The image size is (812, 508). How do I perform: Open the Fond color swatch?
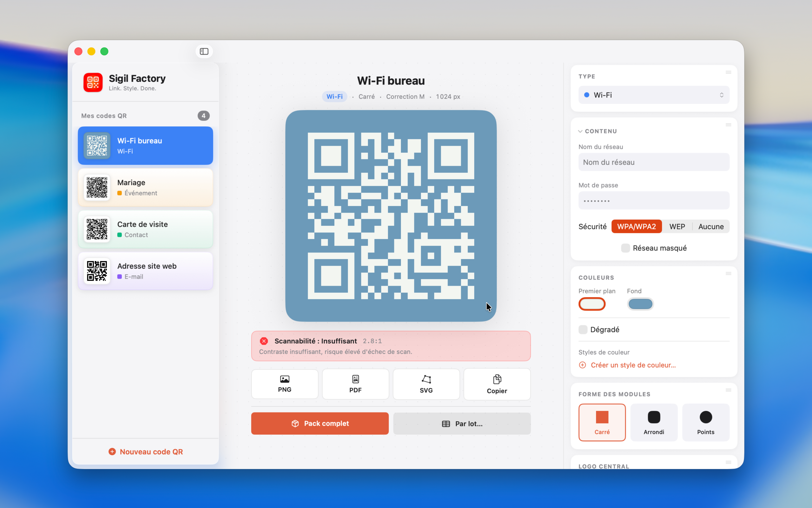(640, 304)
